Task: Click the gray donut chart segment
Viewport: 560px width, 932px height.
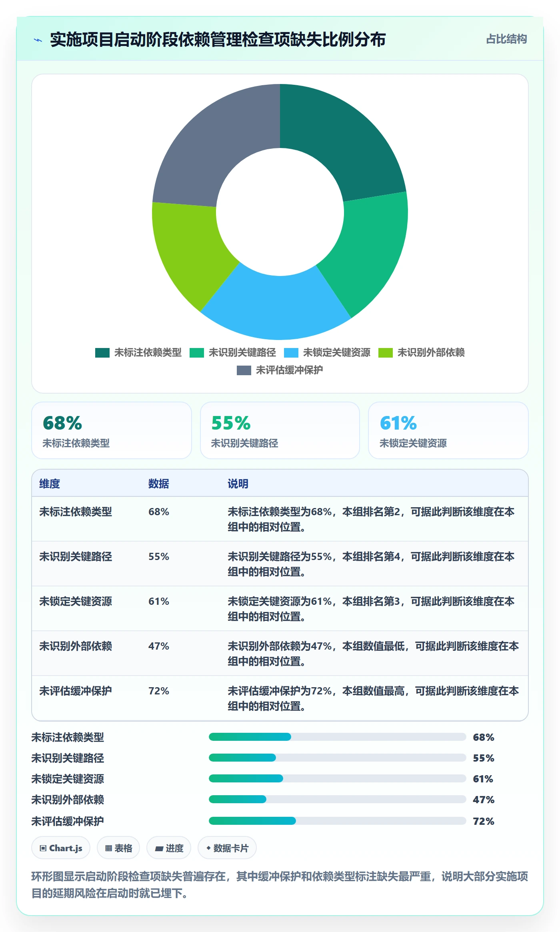Action: click(214, 144)
